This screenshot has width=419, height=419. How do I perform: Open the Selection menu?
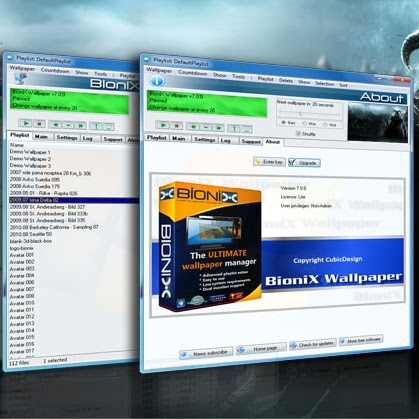pyautogui.click(x=324, y=83)
